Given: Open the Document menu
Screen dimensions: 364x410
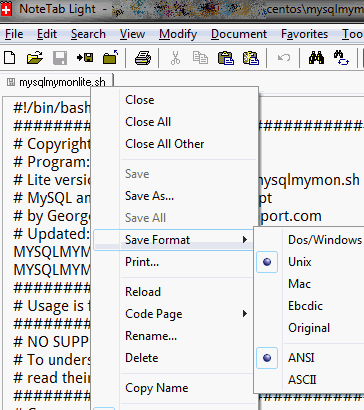Looking at the screenshot, I should pos(239,34).
